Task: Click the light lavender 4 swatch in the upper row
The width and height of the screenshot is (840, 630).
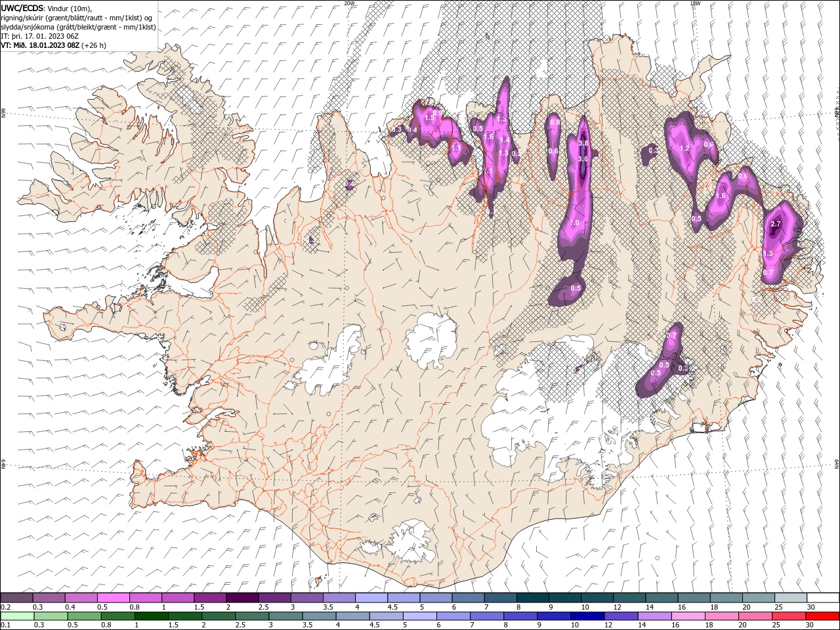Action: click(371, 598)
